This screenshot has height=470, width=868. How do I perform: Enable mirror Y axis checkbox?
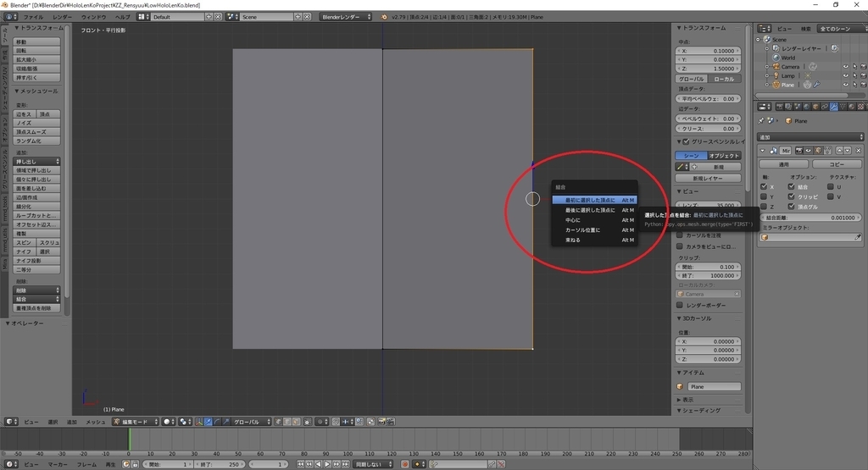coord(764,196)
